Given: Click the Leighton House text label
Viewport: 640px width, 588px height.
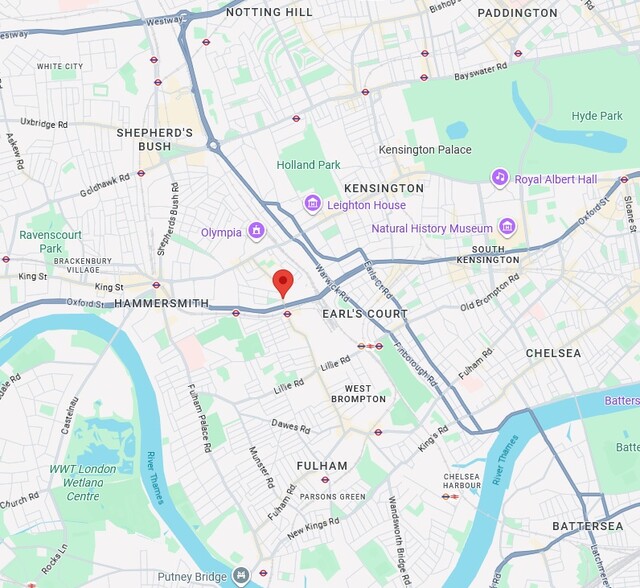Looking at the screenshot, I should coord(366,205).
